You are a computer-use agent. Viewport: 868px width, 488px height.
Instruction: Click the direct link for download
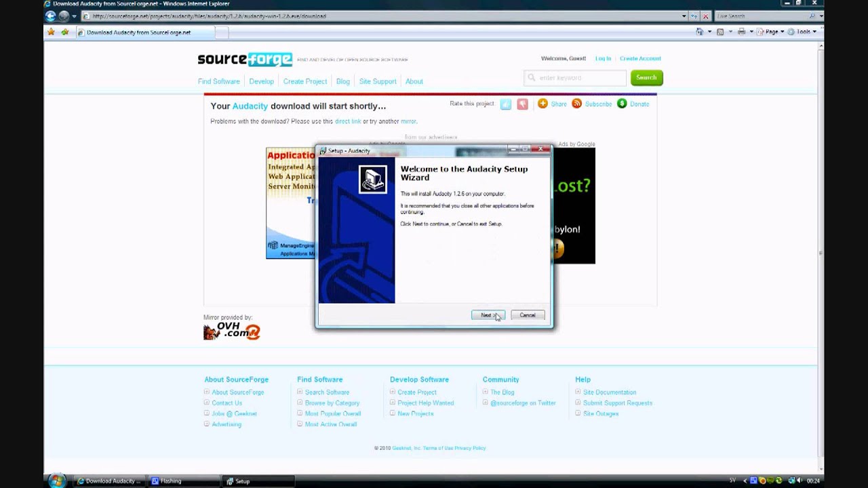[348, 121]
